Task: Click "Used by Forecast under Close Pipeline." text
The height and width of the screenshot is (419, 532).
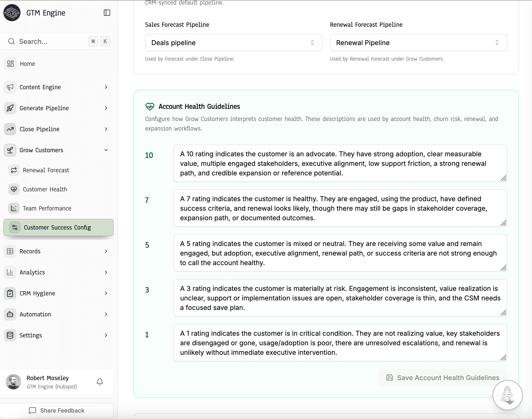Action: [x=190, y=59]
